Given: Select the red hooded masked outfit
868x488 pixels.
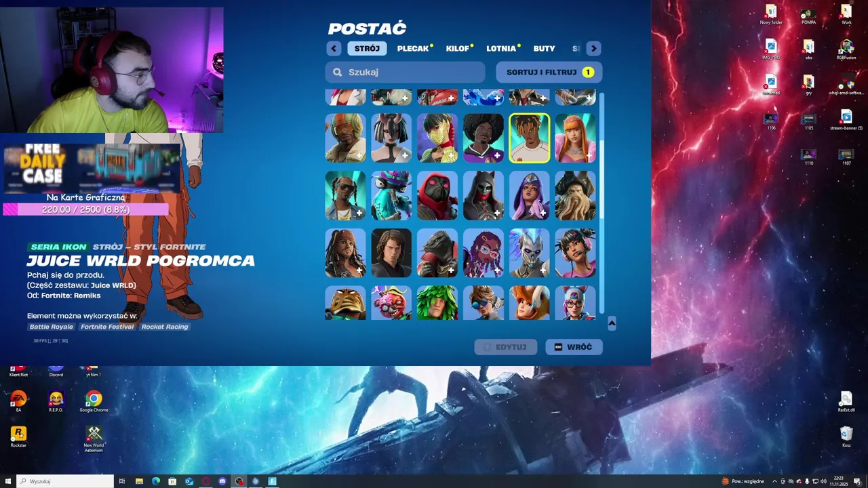Looking at the screenshot, I should [437, 196].
